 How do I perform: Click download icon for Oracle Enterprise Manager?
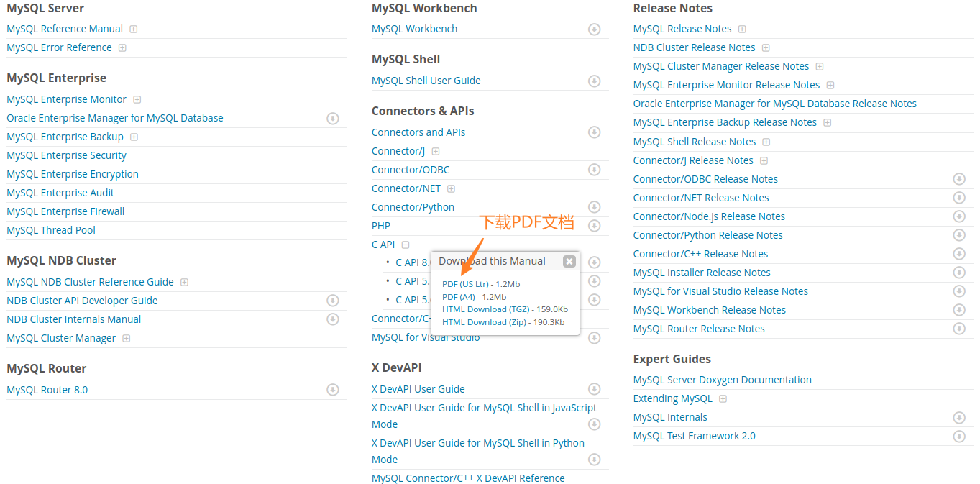332,119
